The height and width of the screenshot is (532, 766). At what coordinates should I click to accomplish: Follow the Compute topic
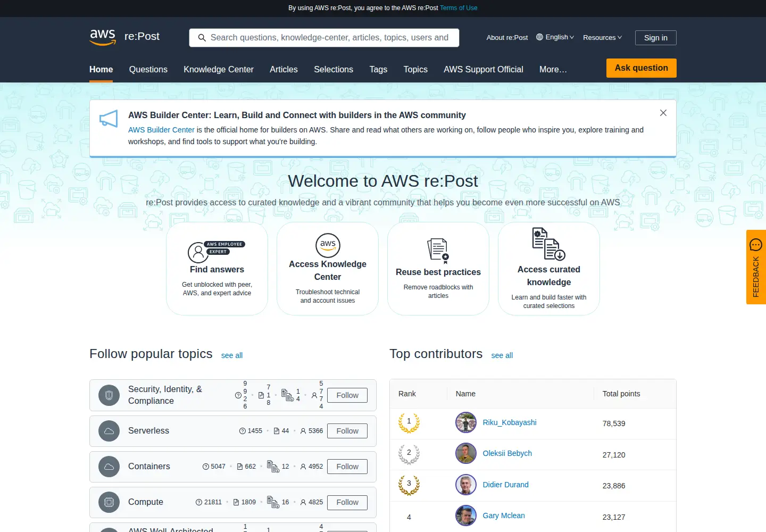pyautogui.click(x=347, y=502)
